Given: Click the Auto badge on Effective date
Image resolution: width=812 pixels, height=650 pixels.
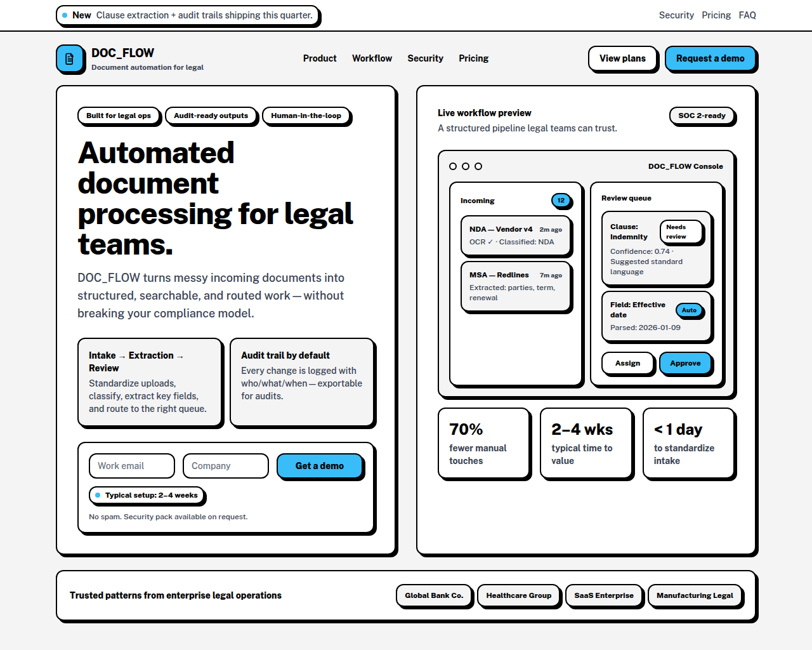Looking at the screenshot, I should tap(689, 310).
